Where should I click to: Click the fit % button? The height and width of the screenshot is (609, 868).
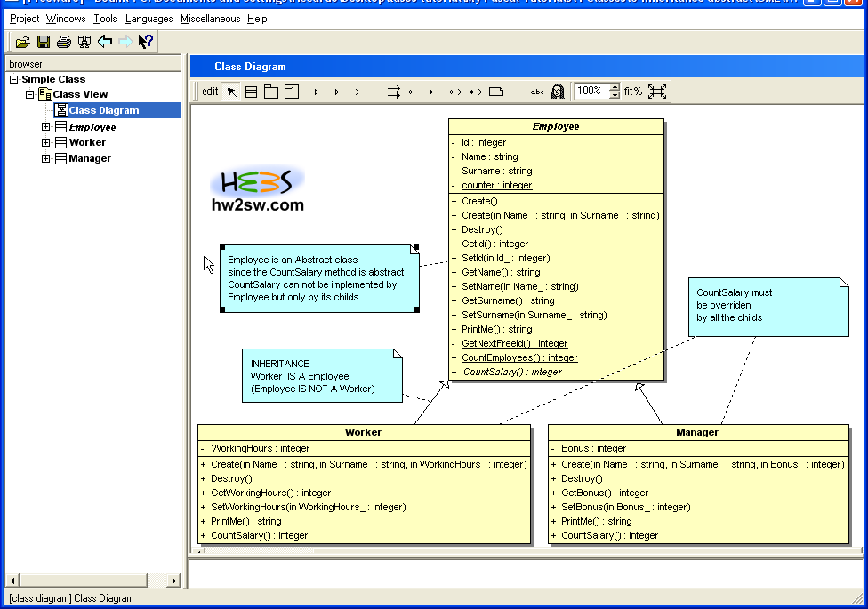point(632,92)
